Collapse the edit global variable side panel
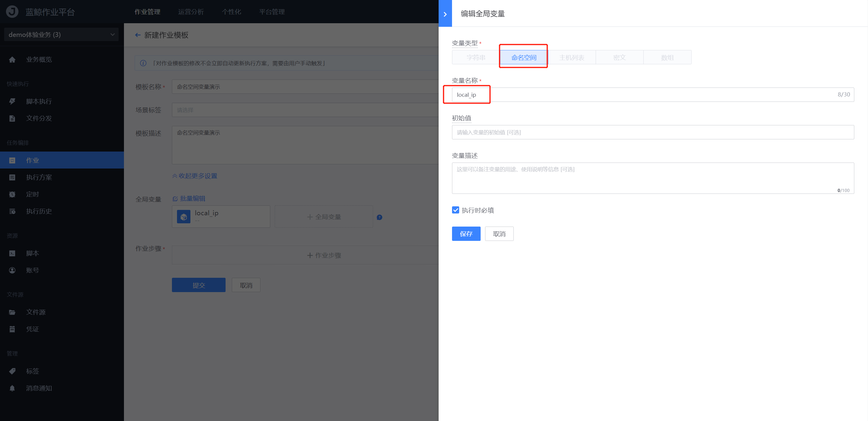Viewport: 868px width, 421px height. (445, 14)
